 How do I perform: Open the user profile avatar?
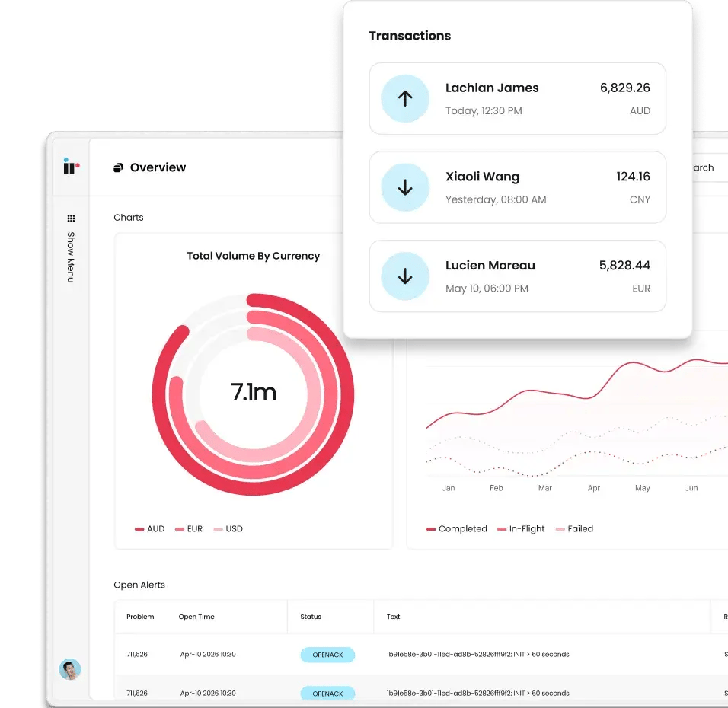70,669
